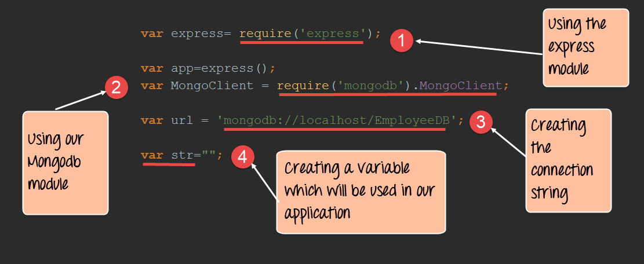Click the 'url' variable name
Viewport: 644px width, 264px height.
(182, 120)
